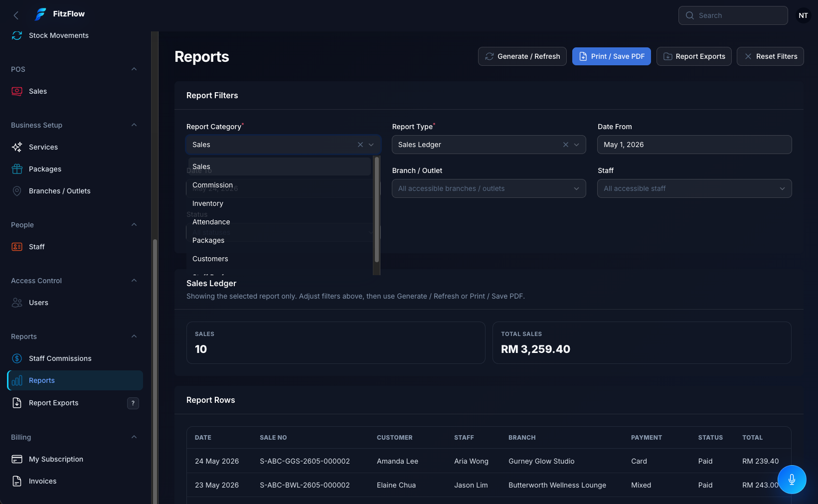Click staff name Jason Lim
818x504 pixels.
[x=471, y=485]
